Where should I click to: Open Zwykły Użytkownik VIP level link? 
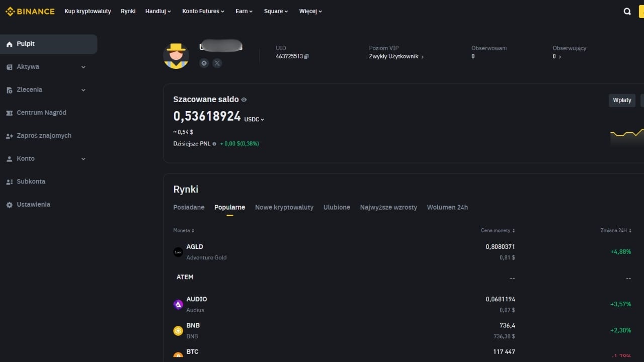[396, 57]
